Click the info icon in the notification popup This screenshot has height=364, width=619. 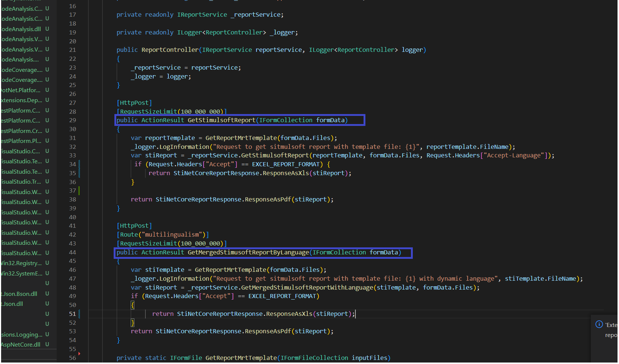(599, 324)
